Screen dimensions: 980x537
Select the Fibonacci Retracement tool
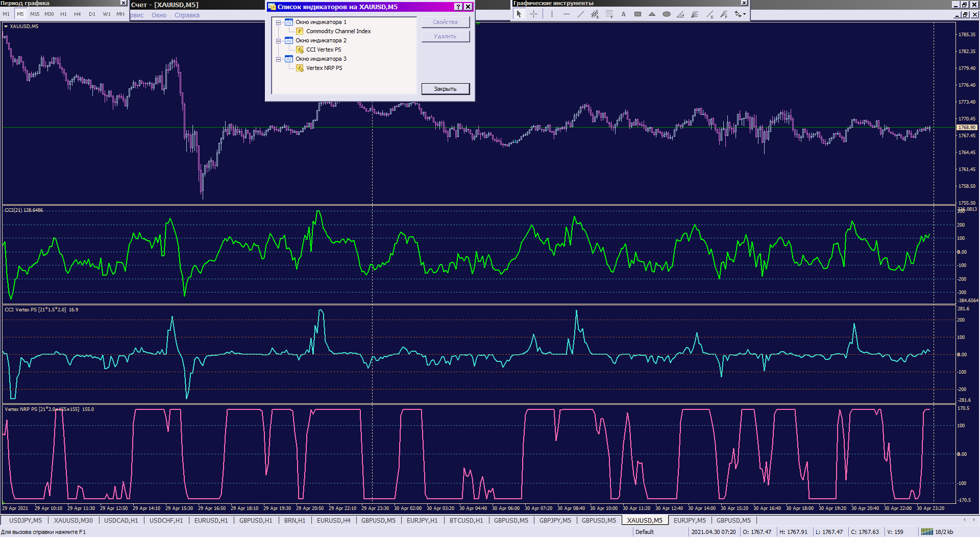pyautogui.click(x=609, y=14)
